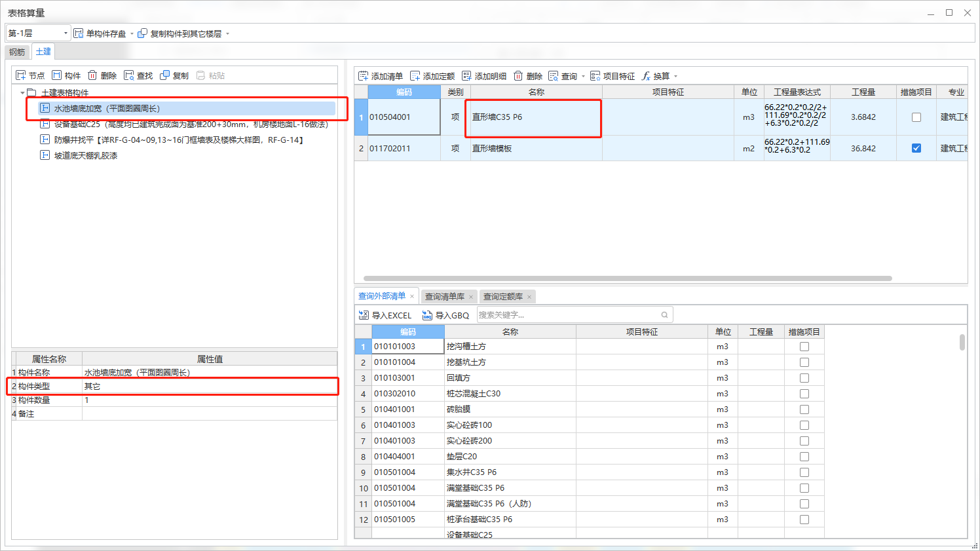Click the search magnifier icon in keyword box
Screen dimensions: 980x551
click(x=664, y=315)
